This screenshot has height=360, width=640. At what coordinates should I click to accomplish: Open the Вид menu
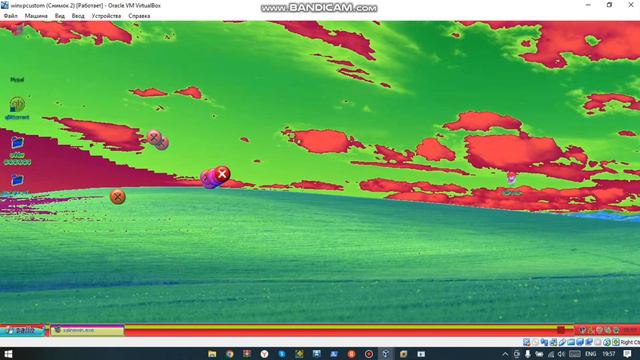60,16
